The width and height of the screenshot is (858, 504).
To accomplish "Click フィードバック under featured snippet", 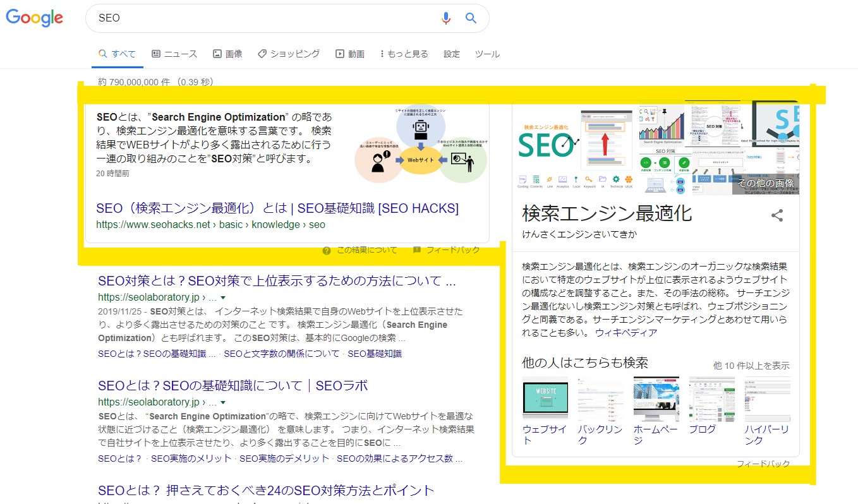I will click(453, 250).
